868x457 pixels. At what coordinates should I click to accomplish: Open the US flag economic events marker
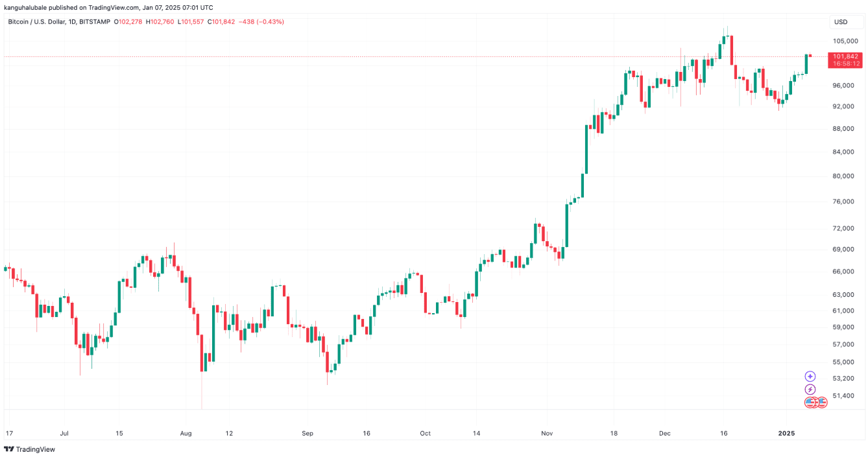click(x=810, y=402)
